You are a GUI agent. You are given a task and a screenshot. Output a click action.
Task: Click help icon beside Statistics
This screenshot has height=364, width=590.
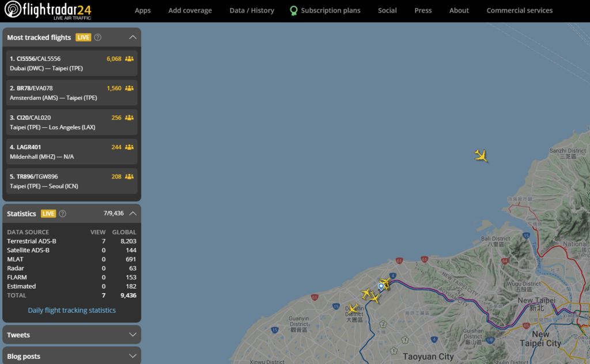[62, 214]
